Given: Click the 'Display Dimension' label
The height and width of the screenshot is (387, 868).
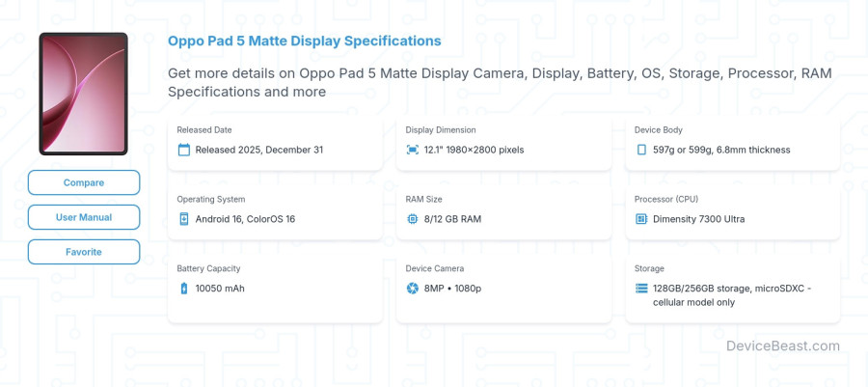Looking at the screenshot, I should click(x=441, y=130).
